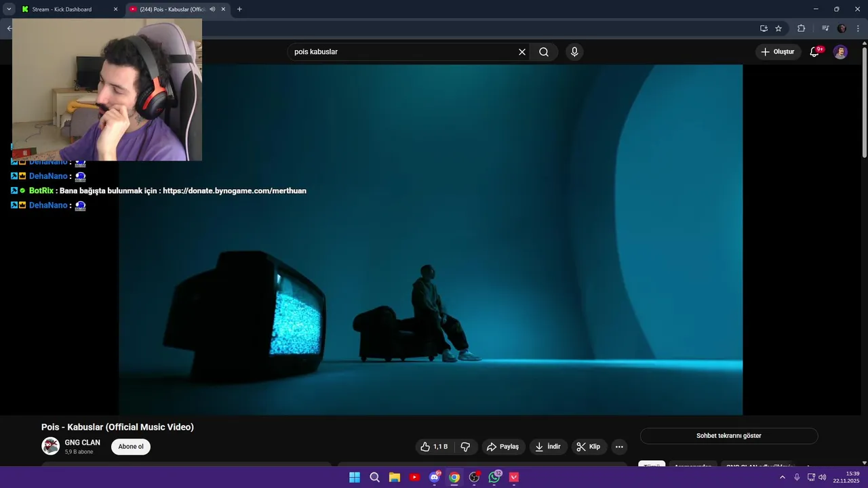Open the YouTube app in the taskbar

[414, 477]
